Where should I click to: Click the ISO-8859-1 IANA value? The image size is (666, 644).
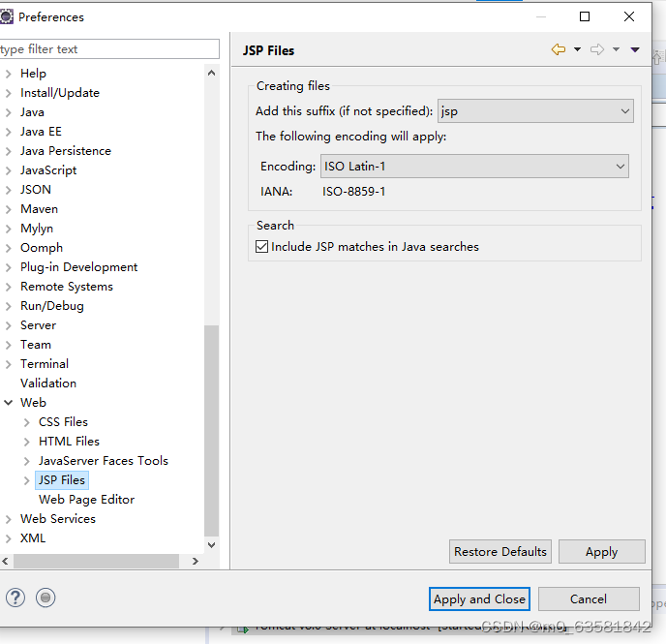point(354,192)
